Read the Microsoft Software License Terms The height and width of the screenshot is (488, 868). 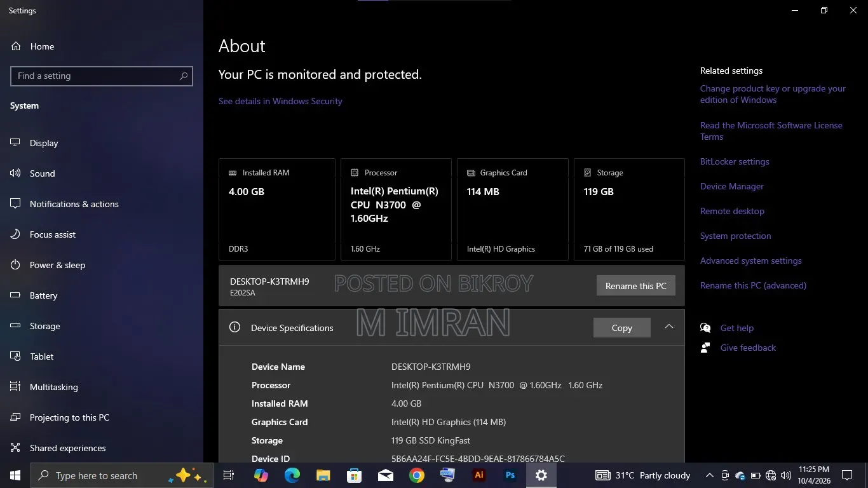coord(771,131)
